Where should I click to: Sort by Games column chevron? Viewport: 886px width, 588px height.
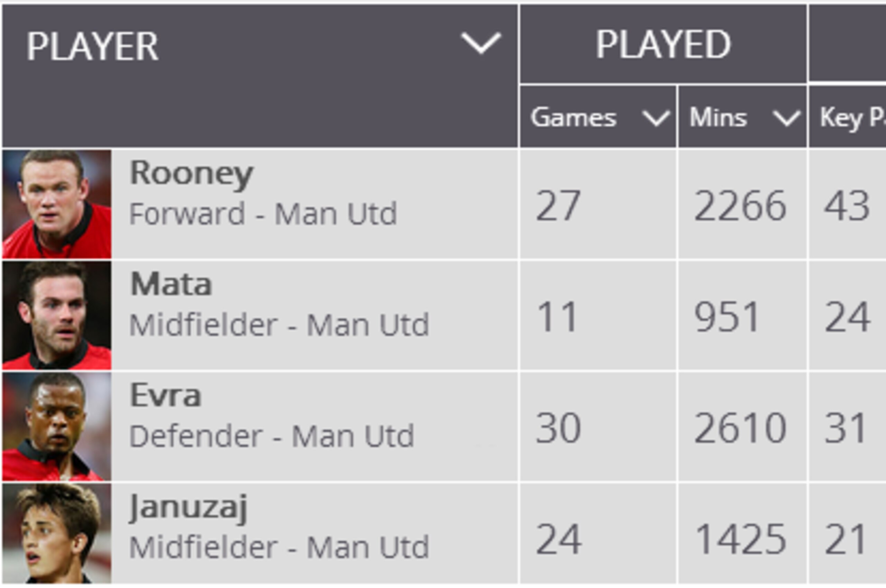(656, 118)
